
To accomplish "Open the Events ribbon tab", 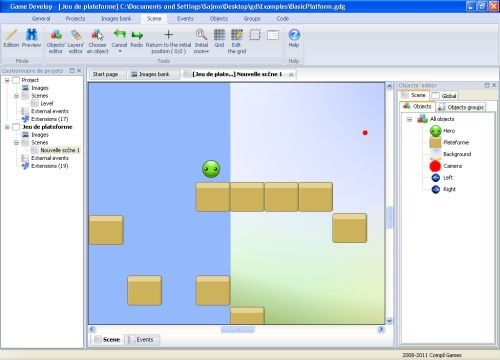I will click(x=185, y=19).
